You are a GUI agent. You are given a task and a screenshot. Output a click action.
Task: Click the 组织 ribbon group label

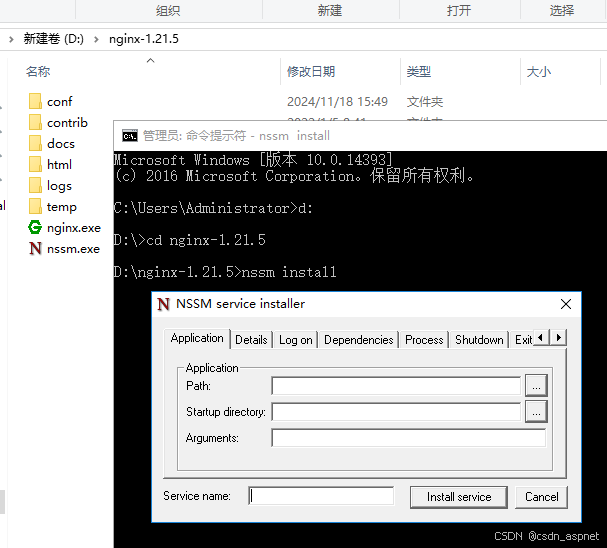click(x=168, y=10)
